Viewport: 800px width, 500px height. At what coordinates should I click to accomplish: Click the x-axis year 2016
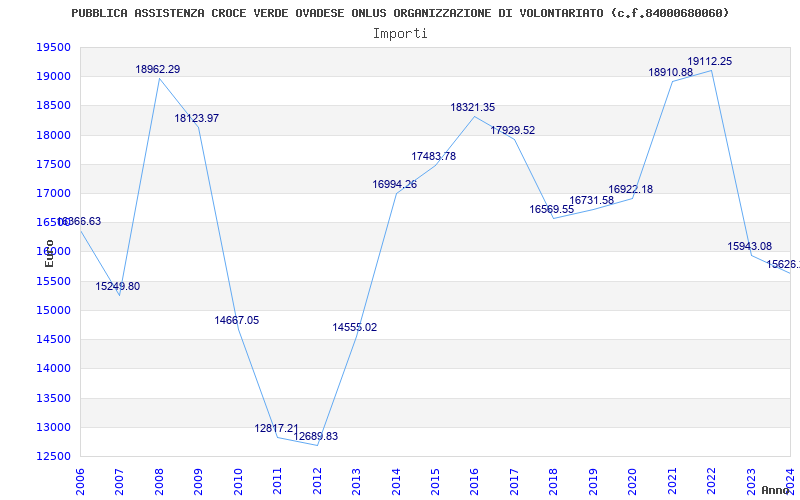pyautogui.click(x=474, y=481)
